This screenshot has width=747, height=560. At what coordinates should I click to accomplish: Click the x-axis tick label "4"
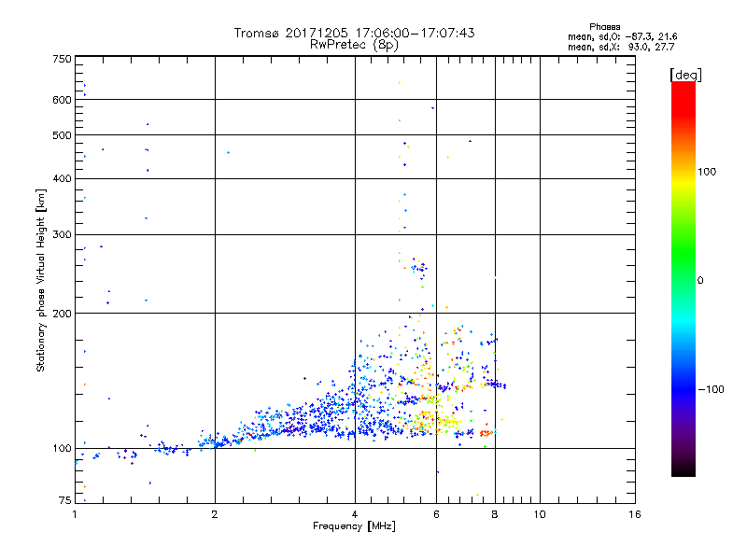coord(355,514)
